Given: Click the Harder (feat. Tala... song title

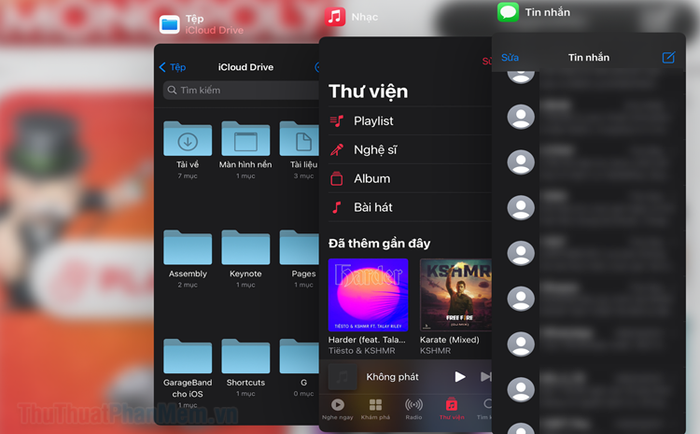Looking at the screenshot, I should pos(367,340).
